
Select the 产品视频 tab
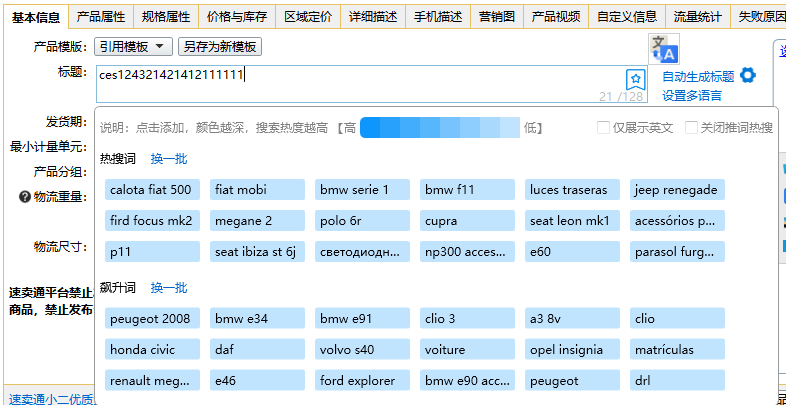556,17
